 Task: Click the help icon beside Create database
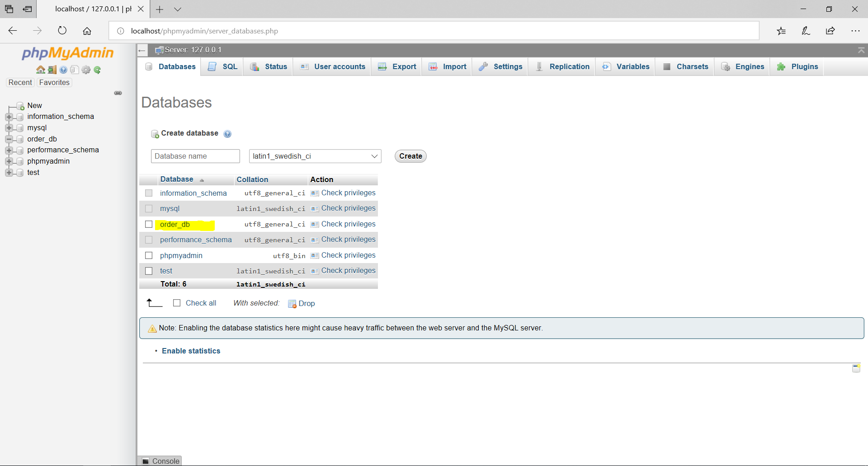pos(227,134)
